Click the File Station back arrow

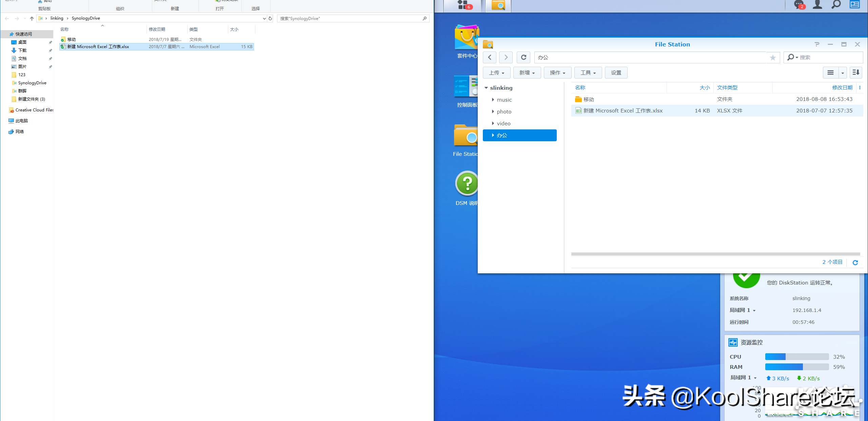coord(490,57)
